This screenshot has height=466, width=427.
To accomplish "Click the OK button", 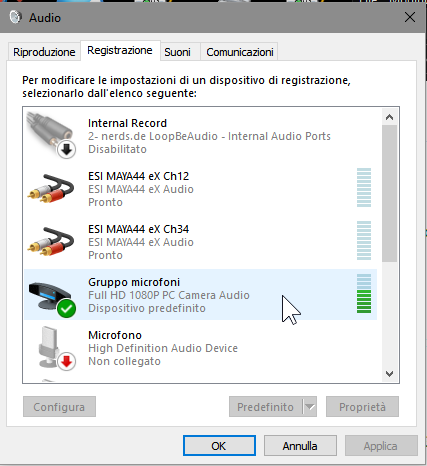I will (219, 446).
